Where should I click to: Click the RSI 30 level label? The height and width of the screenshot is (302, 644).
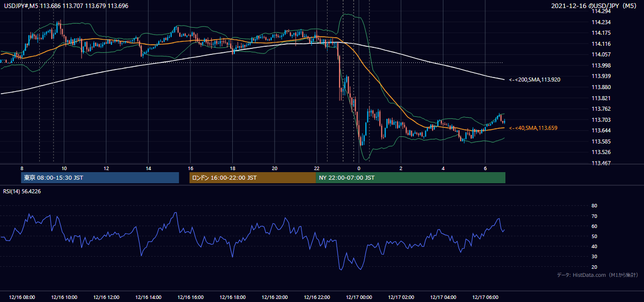pos(594,257)
